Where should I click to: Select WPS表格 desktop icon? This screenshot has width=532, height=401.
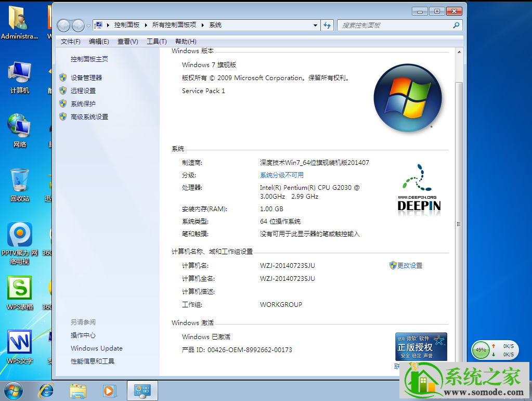pos(19,293)
